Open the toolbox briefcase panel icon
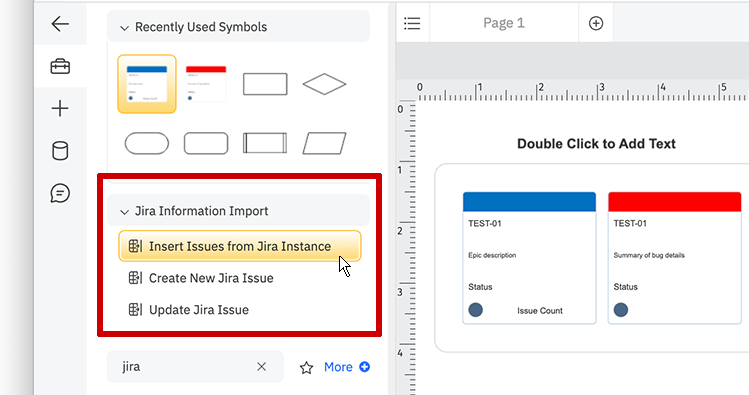The width and height of the screenshot is (749, 395). point(60,66)
